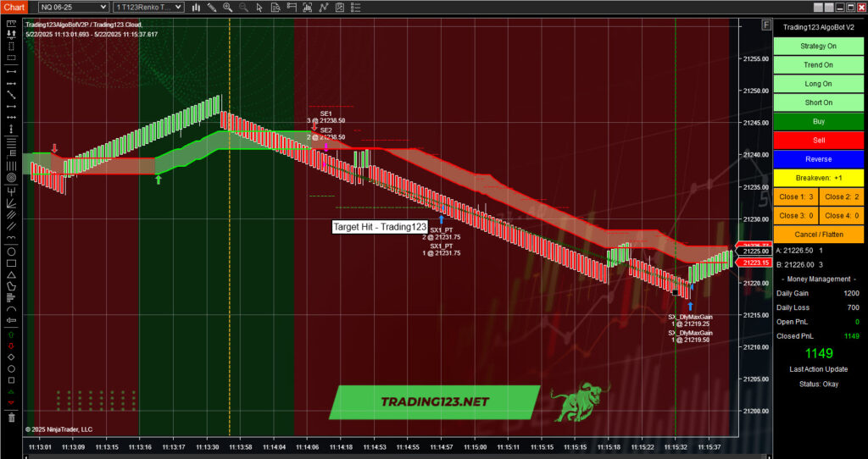The height and width of the screenshot is (459, 868).
Task: Click the Open PnL value 0
Action: (858, 322)
